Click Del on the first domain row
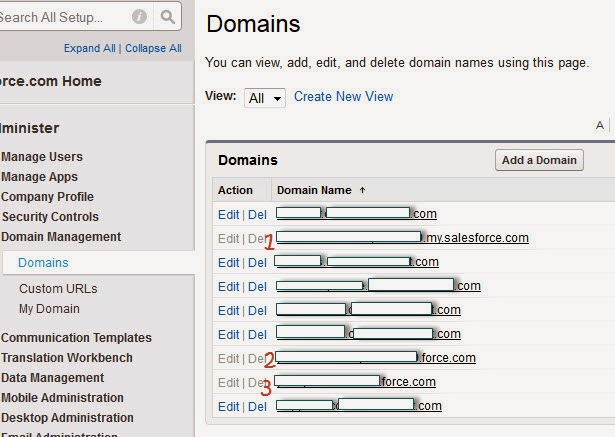Image resolution: width=615 pixels, height=437 pixels. (x=257, y=215)
